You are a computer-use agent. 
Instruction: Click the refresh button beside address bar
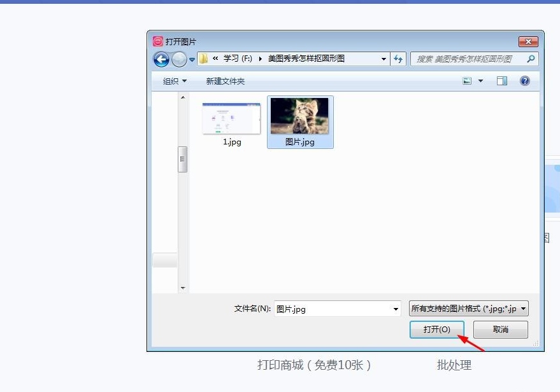click(x=398, y=59)
